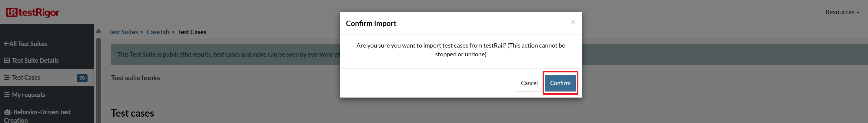This screenshot has width=868, height=123.
Task: Click the sidebar vertical scrollbar thumb
Action: (x=98, y=81)
